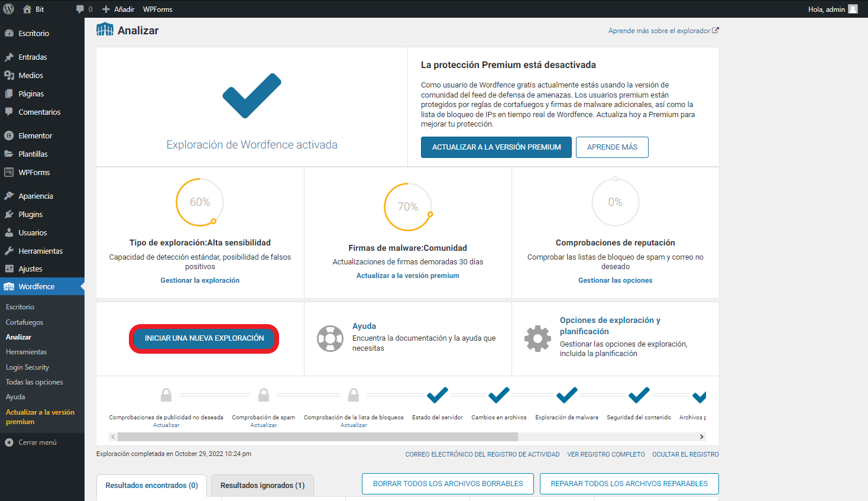Click Gestionar la exploración link

(x=200, y=280)
